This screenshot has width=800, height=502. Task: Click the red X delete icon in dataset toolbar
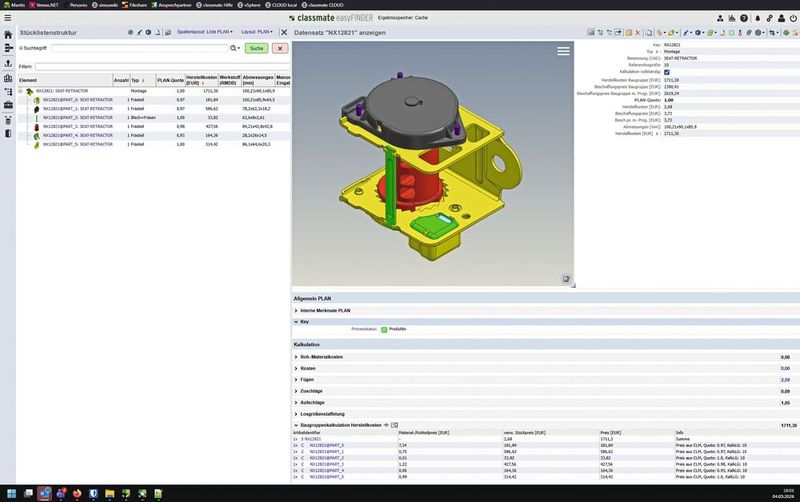638,33
